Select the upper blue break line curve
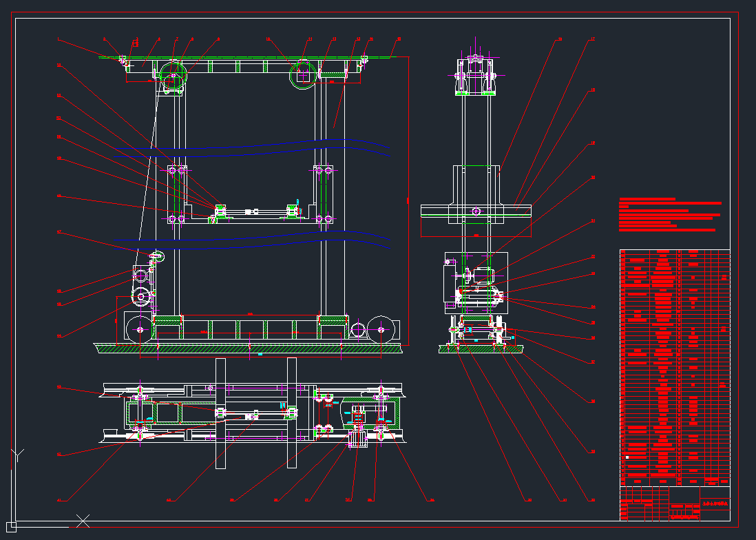756x540 pixels. (x=296, y=145)
